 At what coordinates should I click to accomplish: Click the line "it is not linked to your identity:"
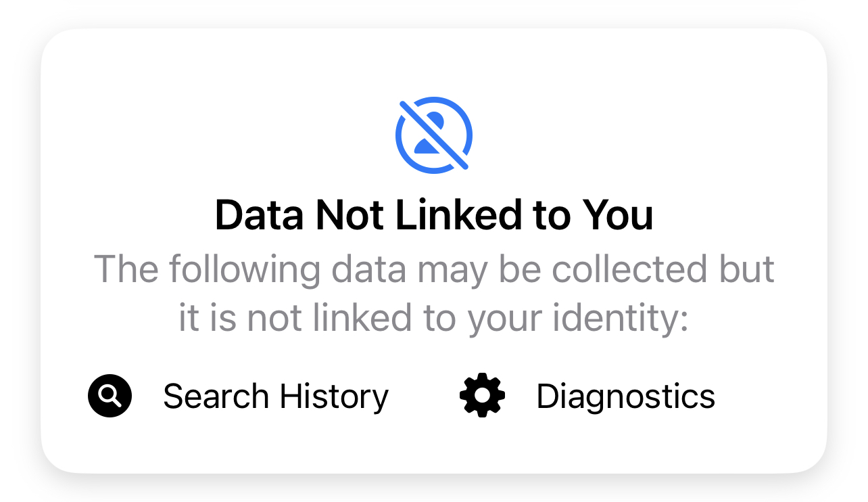(x=434, y=318)
